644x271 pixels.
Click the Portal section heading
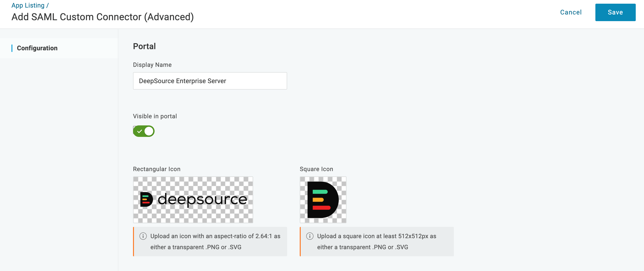[144, 46]
